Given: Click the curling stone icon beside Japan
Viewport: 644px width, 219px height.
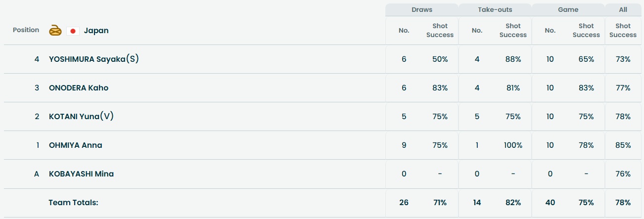Looking at the screenshot, I should click(x=55, y=31).
